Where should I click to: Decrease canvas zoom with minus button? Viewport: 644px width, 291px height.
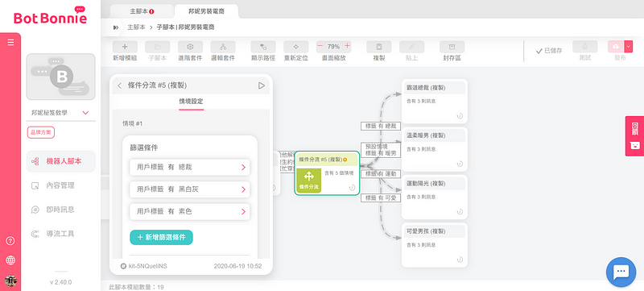(320, 46)
